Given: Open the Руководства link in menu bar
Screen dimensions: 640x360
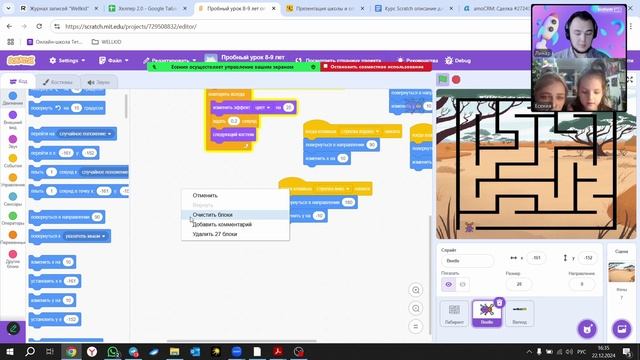Looking at the screenshot, I should point(417,60).
